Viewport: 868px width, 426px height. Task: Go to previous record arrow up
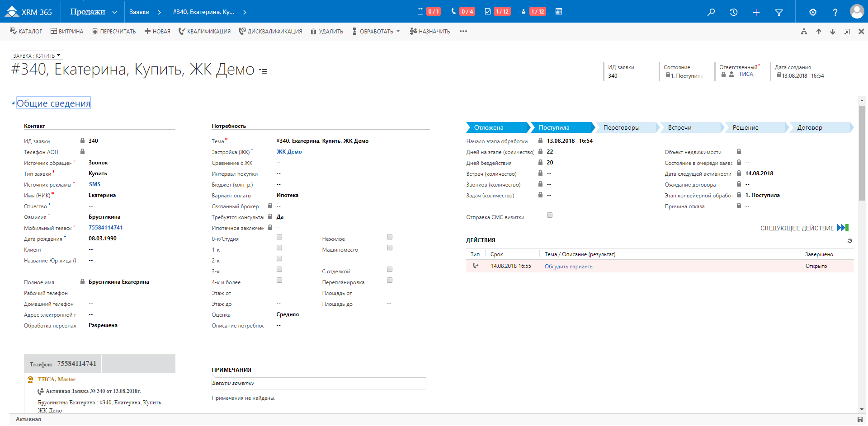[819, 32]
